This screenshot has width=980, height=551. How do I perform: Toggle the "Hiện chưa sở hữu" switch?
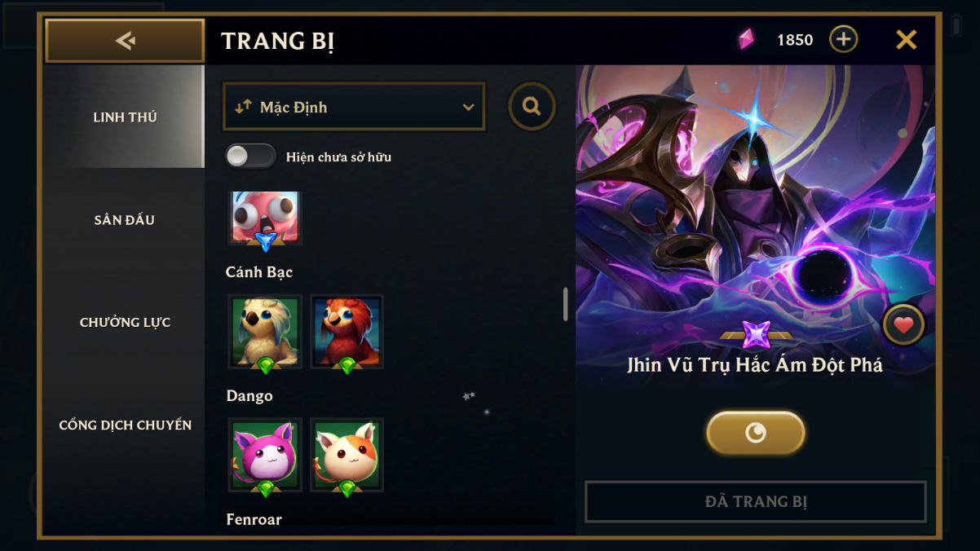[x=250, y=156]
